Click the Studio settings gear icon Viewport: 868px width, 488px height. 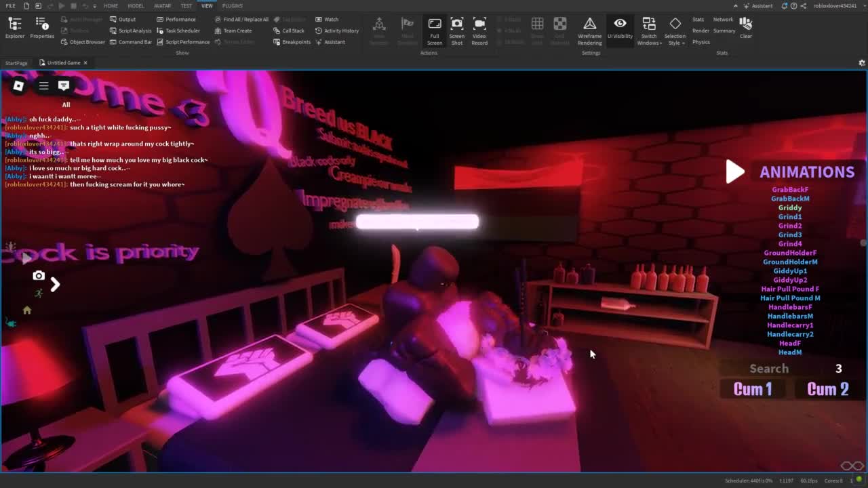click(x=861, y=62)
